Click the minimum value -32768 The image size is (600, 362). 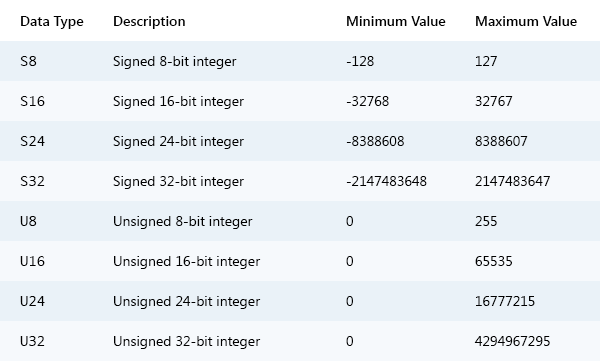pyautogui.click(x=368, y=101)
